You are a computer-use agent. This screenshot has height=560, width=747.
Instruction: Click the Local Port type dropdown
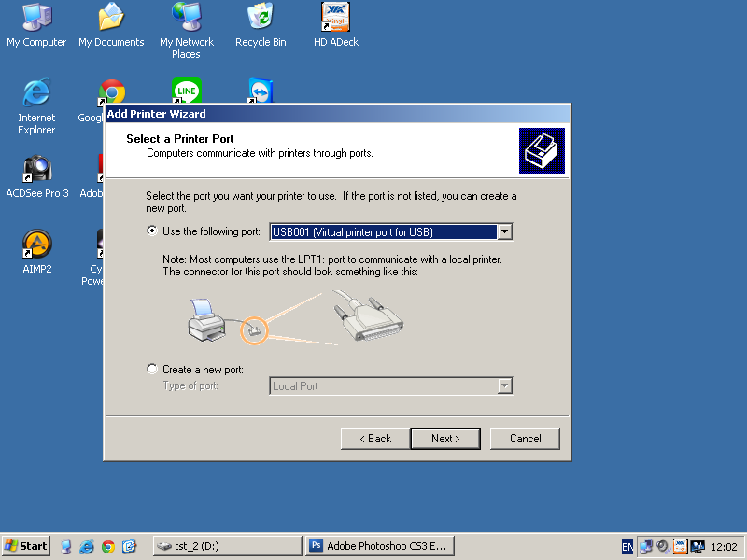click(391, 385)
